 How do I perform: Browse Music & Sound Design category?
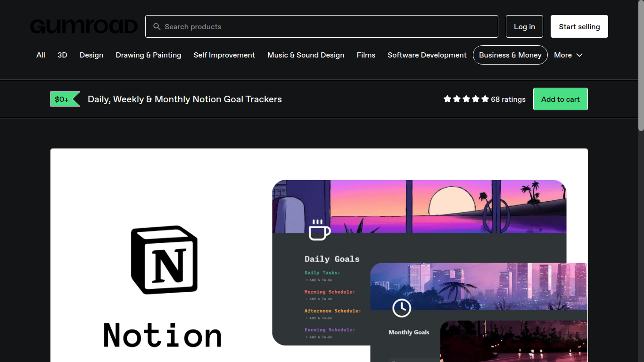306,55
